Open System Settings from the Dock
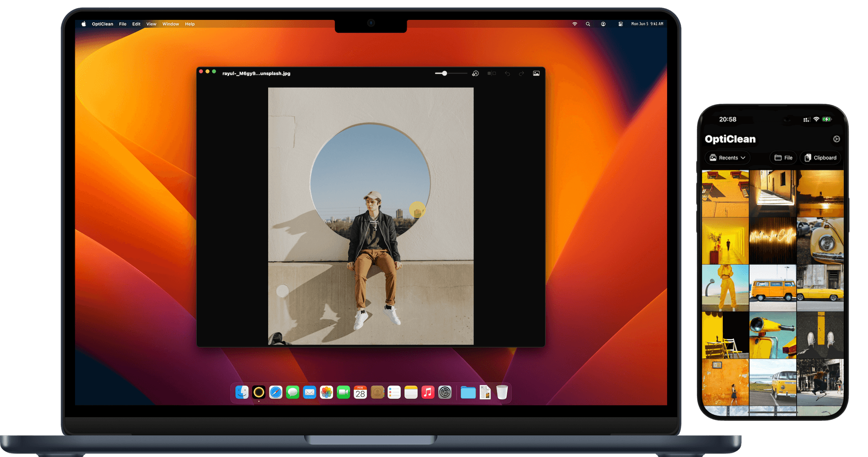 click(x=445, y=392)
